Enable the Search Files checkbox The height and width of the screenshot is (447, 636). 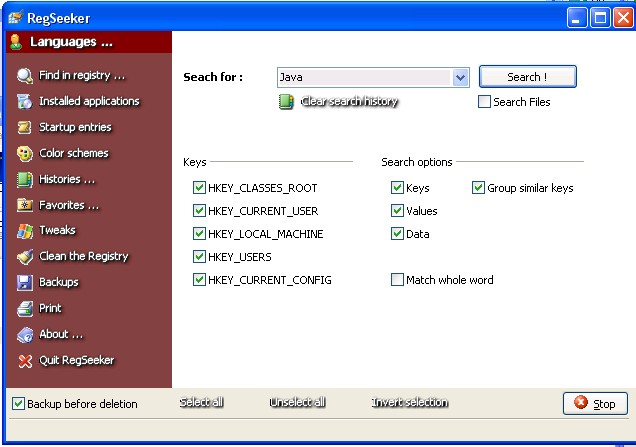(x=485, y=102)
